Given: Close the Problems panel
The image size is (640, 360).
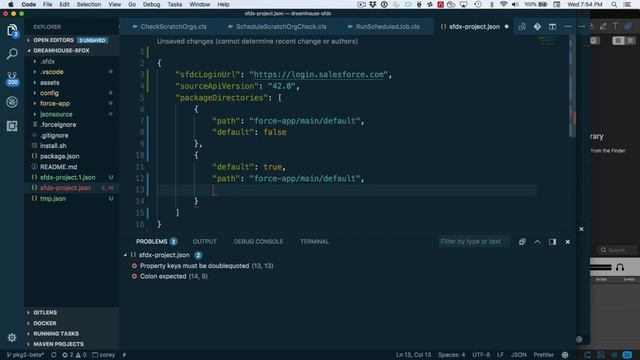Looking at the screenshot, I should click(x=568, y=242).
